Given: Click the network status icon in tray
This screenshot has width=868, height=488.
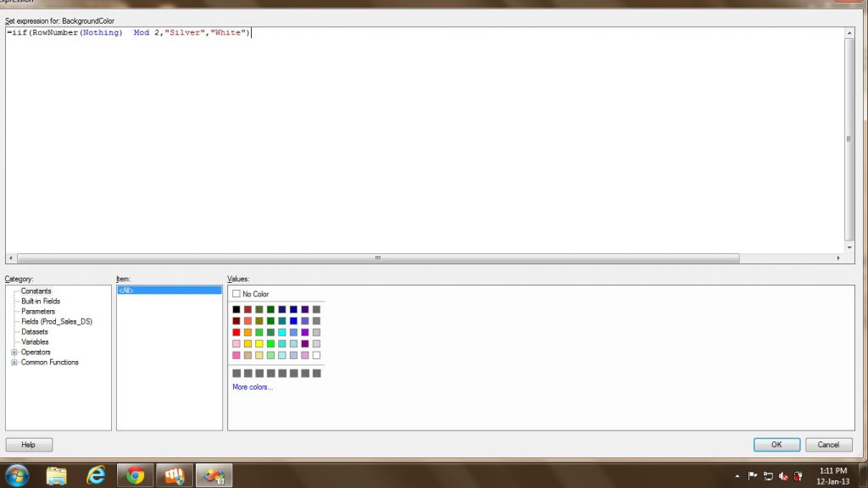Looking at the screenshot, I should click(769, 475).
